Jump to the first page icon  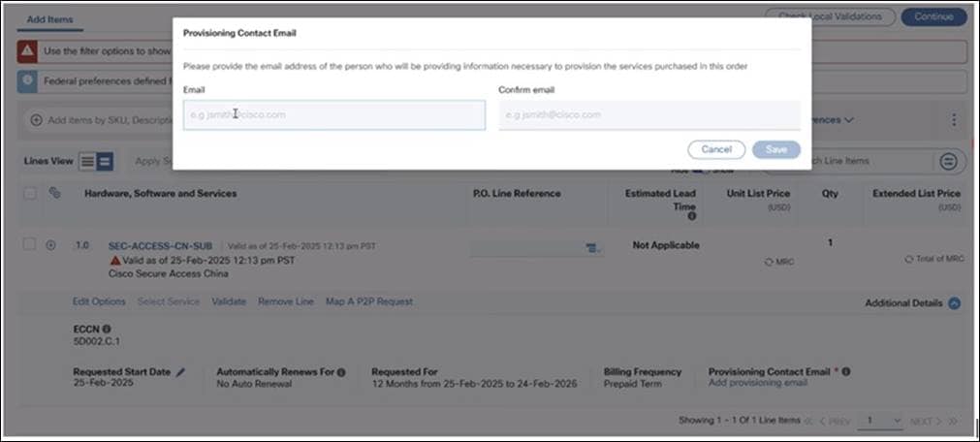pyautogui.click(x=809, y=422)
